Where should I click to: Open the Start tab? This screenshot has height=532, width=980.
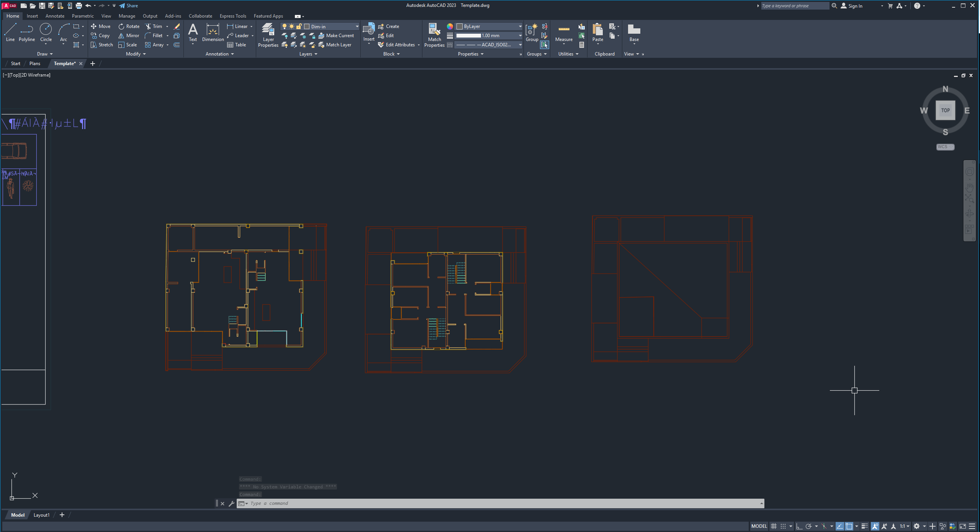coord(15,64)
